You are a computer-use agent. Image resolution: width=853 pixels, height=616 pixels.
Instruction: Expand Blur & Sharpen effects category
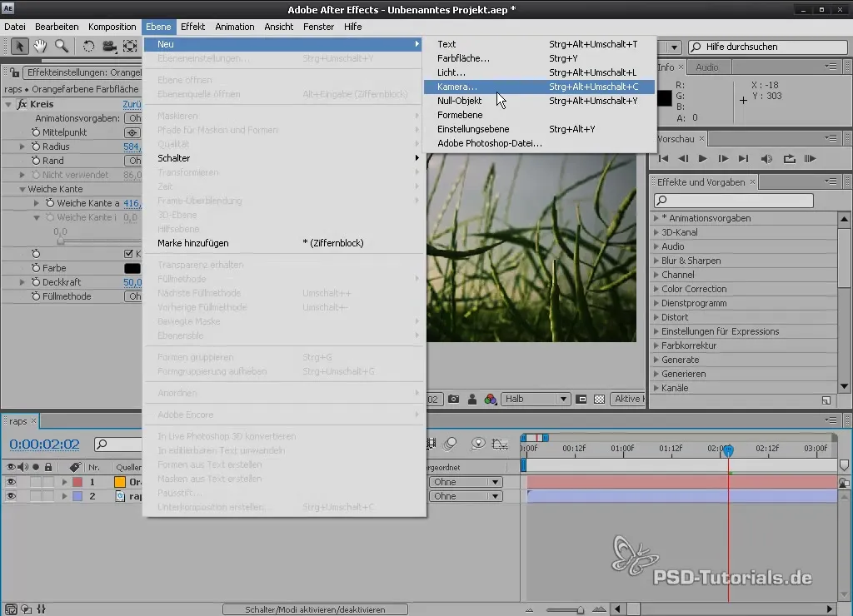(656, 261)
